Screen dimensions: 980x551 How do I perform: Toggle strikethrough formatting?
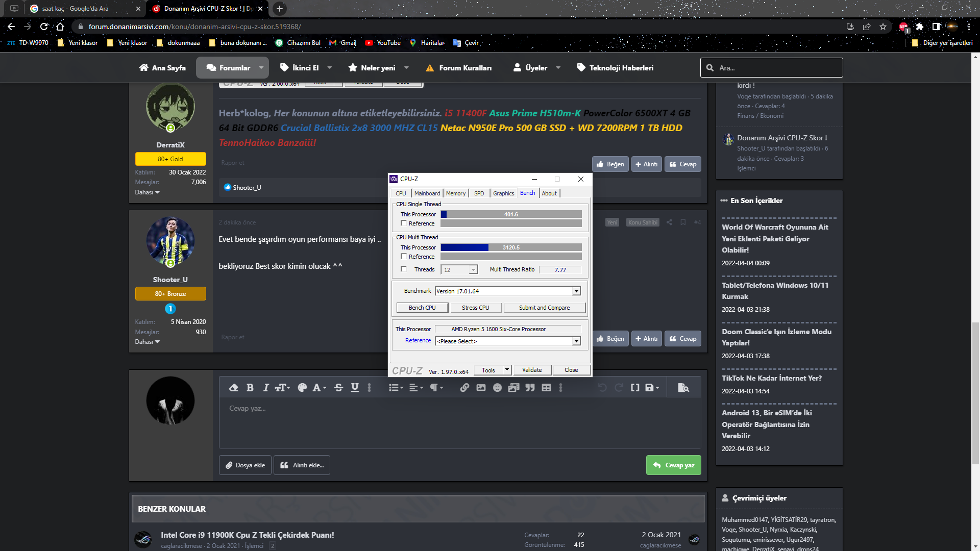tap(338, 388)
